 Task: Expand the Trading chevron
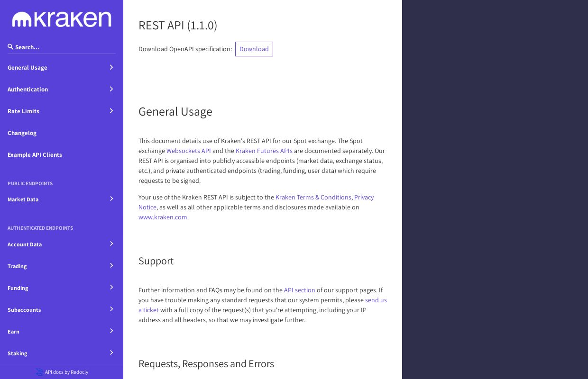[111, 265]
